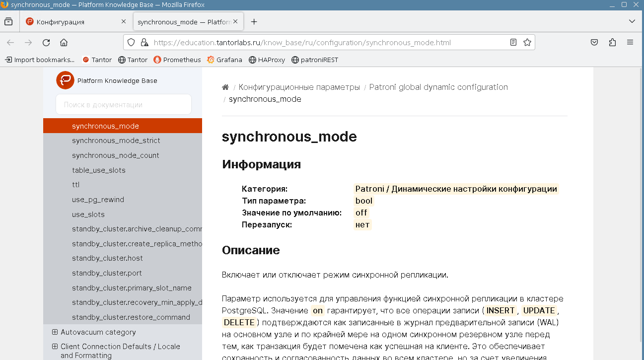Viewport: 644px width, 360px height.
Task: Open the list all tabs dropdown arrow
Action: pyautogui.click(x=632, y=22)
